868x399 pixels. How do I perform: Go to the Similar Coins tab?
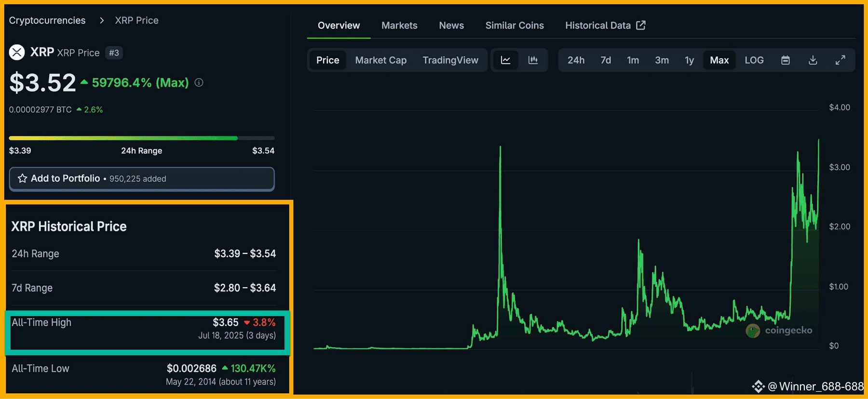point(515,26)
